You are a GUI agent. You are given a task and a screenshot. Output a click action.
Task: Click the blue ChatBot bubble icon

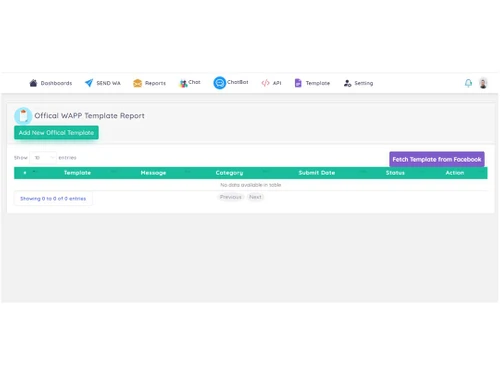click(x=219, y=83)
